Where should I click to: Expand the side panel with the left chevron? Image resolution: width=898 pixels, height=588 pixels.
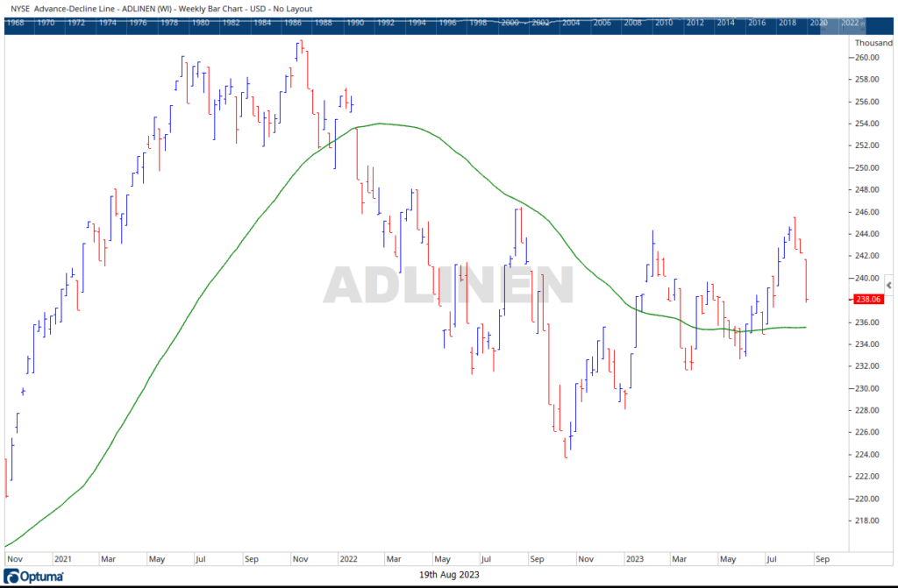[889, 286]
